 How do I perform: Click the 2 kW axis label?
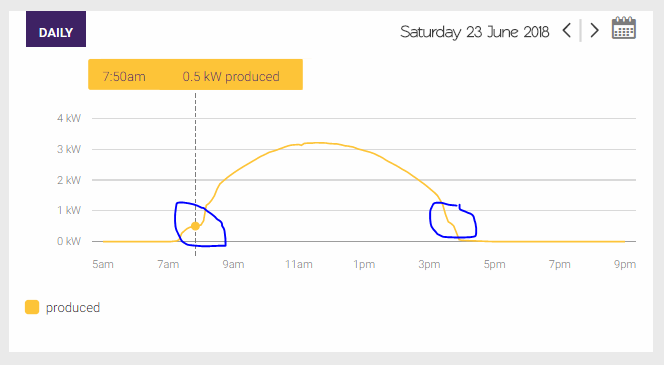69,180
